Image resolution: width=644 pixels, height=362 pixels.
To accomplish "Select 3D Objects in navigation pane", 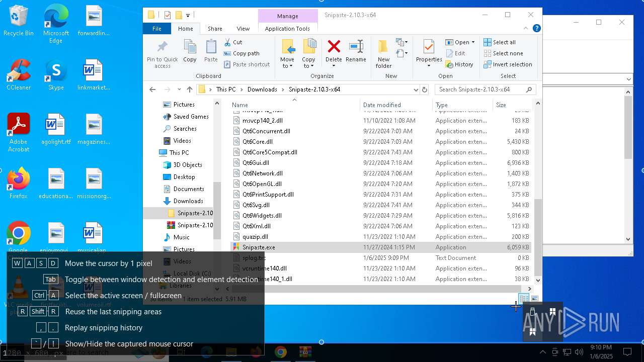I will click(188, 165).
